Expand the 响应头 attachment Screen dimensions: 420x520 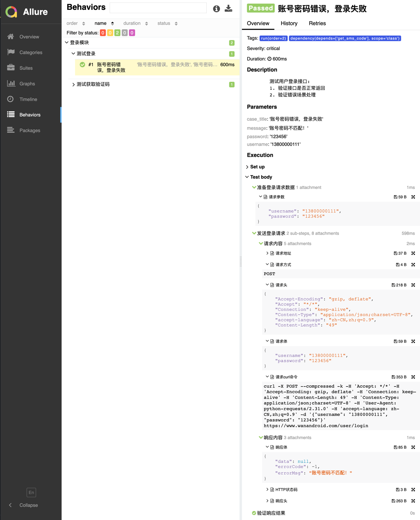pyautogui.click(x=267, y=501)
